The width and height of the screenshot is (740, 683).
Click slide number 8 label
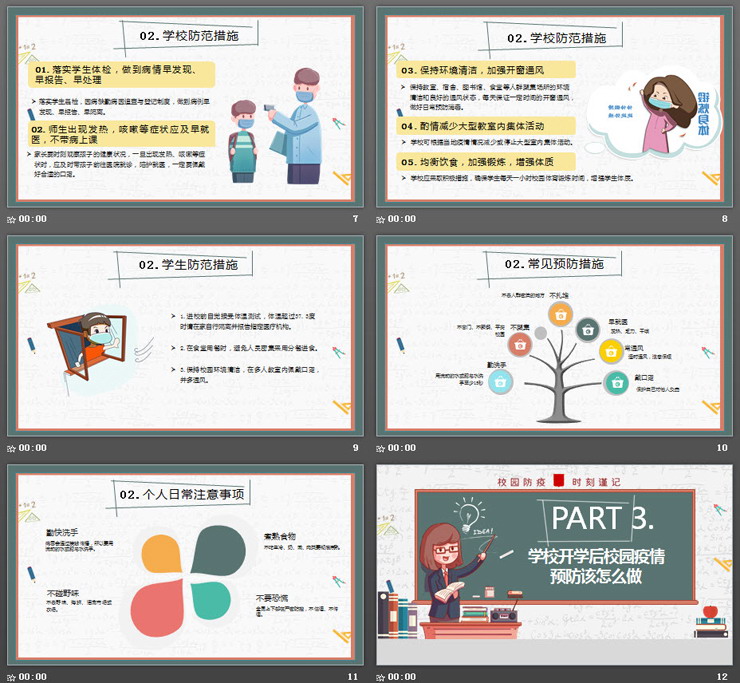724,219
